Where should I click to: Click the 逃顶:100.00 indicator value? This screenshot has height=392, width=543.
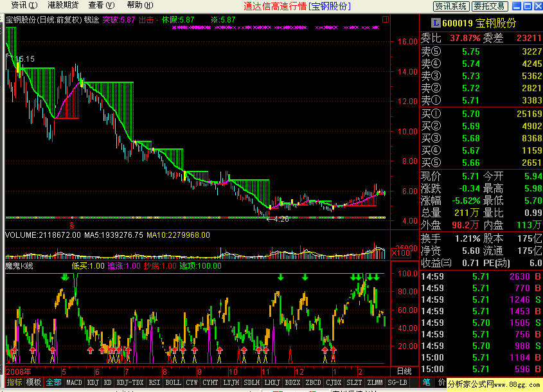[x=201, y=266]
